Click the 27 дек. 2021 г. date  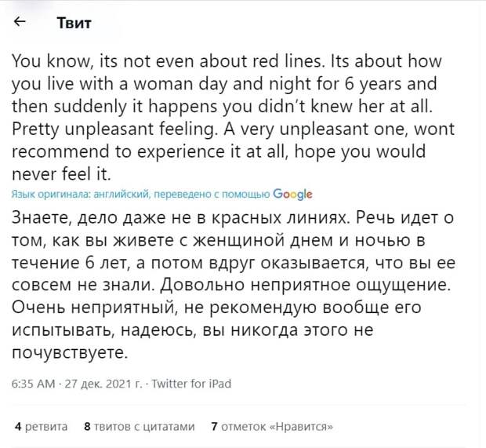coord(103,384)
